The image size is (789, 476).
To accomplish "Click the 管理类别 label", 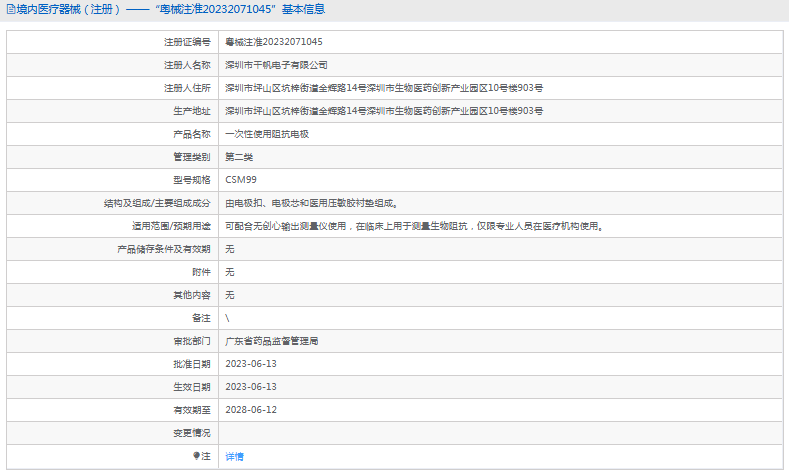I will click(192, 157).
